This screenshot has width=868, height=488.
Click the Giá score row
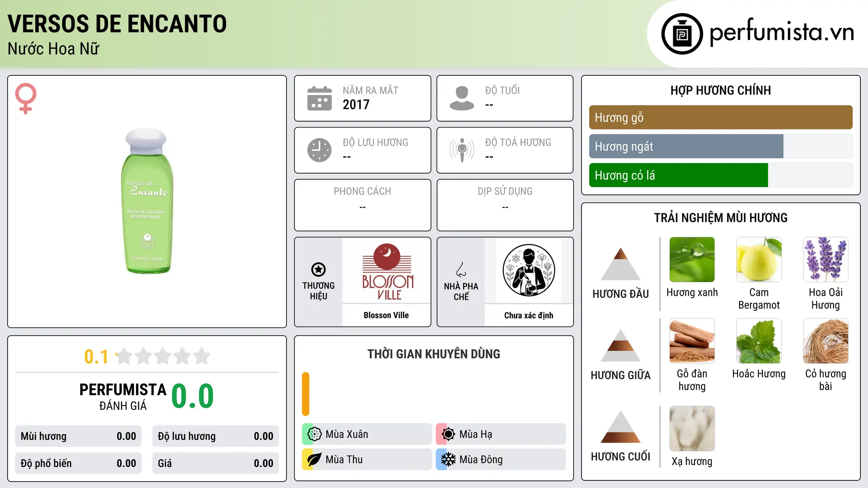pyautogui.click(x=216, y=463)
